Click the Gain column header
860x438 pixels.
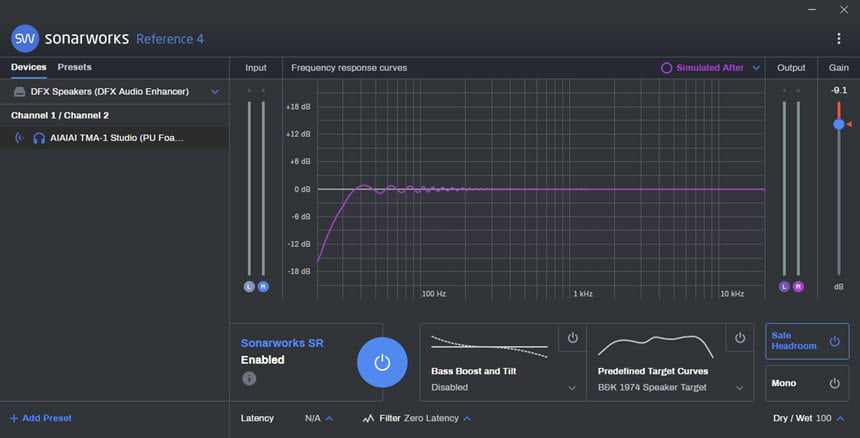pos(839,68)
